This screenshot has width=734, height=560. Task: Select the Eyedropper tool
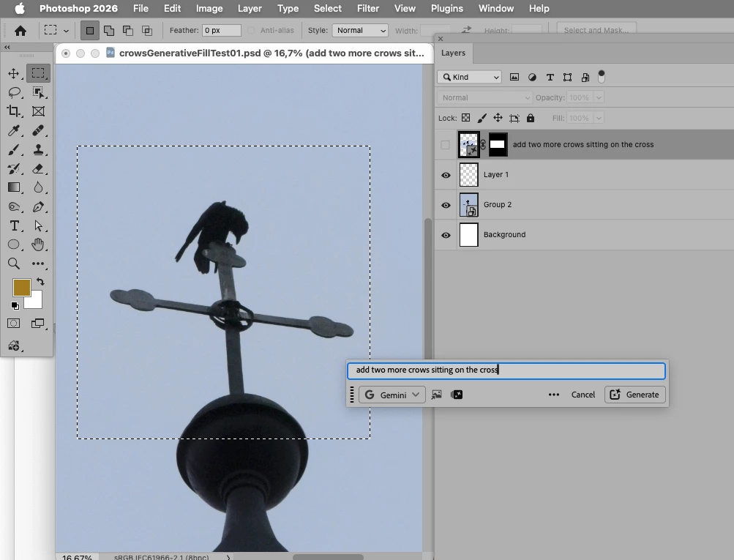[14, 130]
